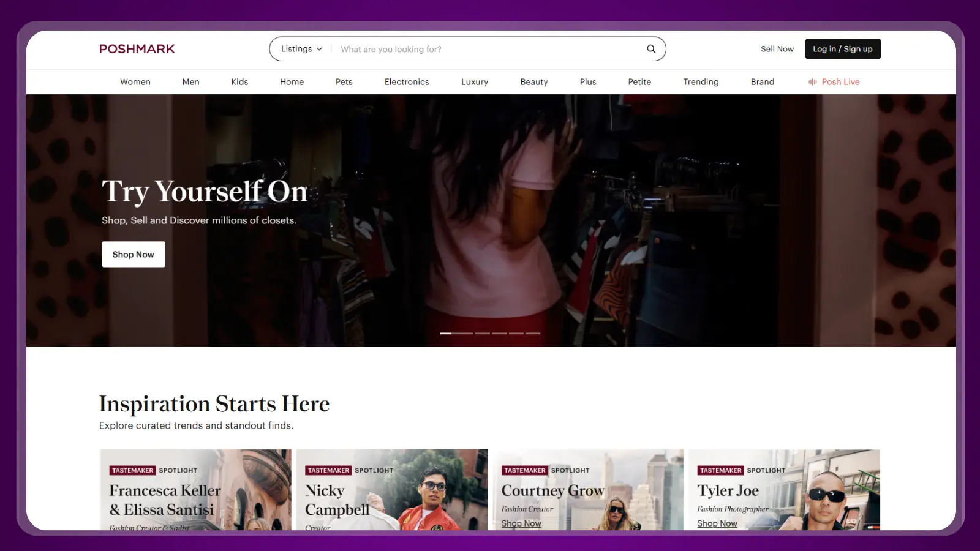
Task: Open the Poshmark logo homepage link
Action: 137,49
